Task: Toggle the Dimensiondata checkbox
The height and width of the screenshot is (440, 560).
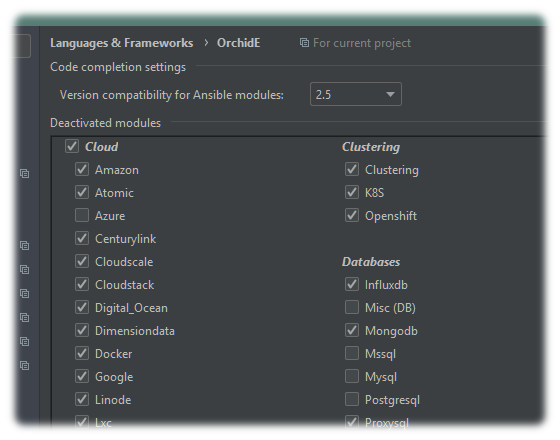Action: 82,330
